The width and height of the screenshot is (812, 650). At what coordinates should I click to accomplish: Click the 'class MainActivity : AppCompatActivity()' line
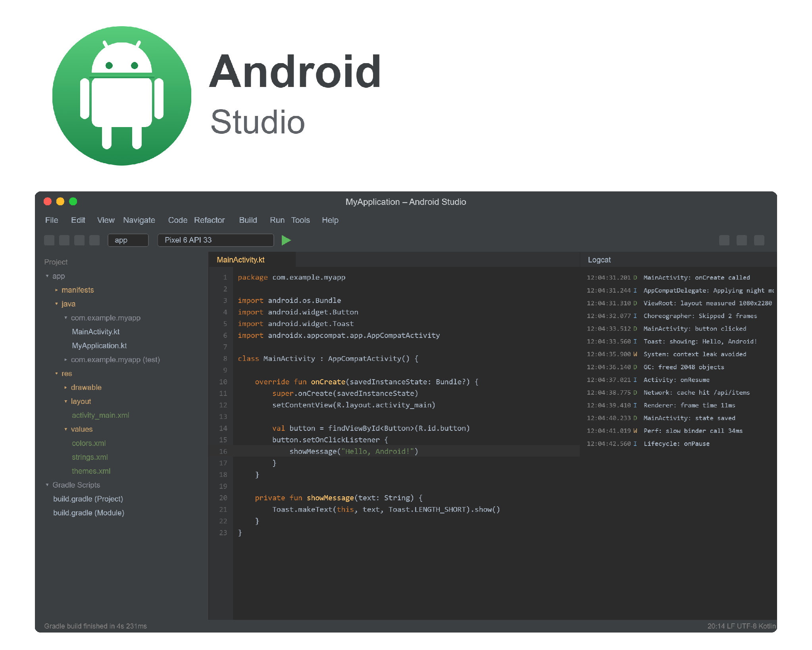[328, 359]
